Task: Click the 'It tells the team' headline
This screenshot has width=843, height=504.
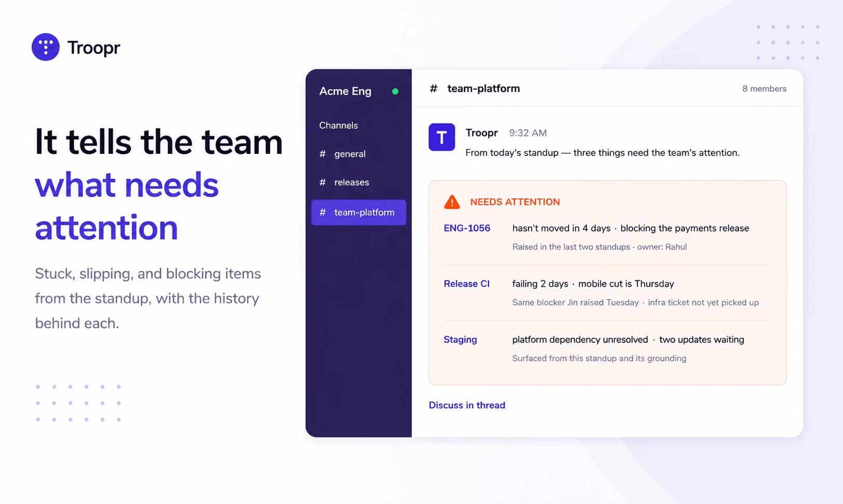Action: click(x=159, y=142)
